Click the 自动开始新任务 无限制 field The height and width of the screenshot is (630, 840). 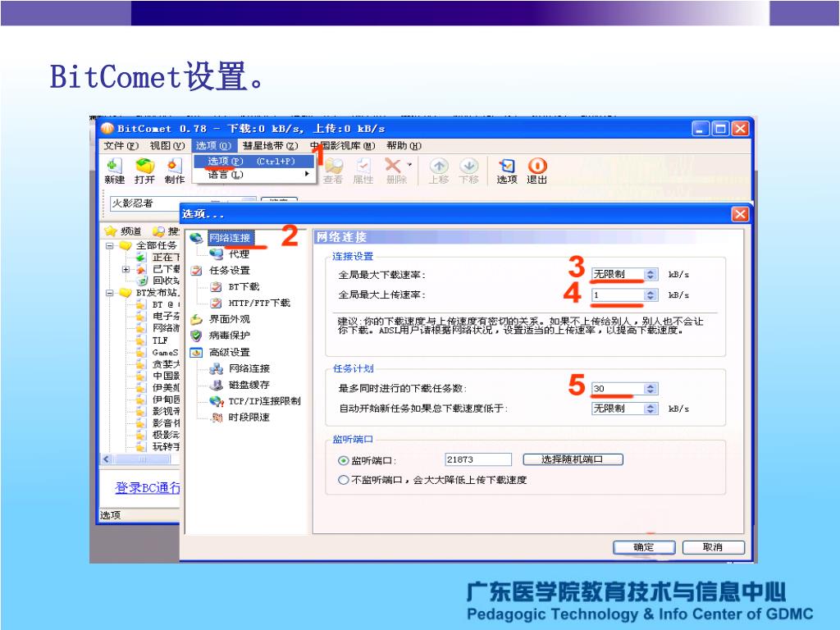point(618,409)
